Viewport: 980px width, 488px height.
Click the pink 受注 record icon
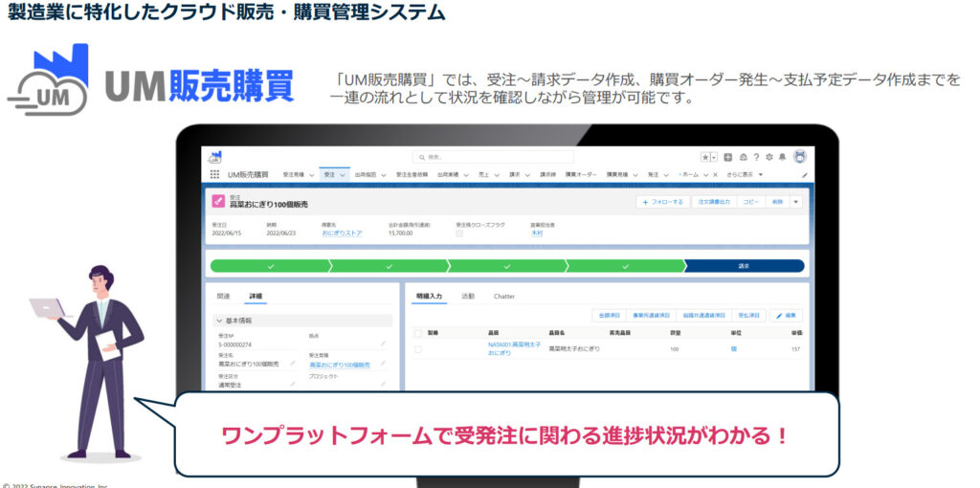point(217,201)
